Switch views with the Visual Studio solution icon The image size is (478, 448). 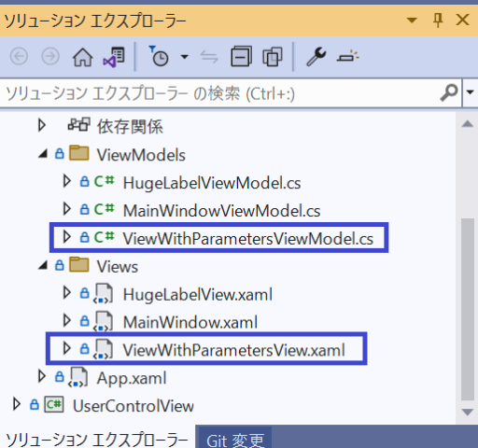coord(114,57)
